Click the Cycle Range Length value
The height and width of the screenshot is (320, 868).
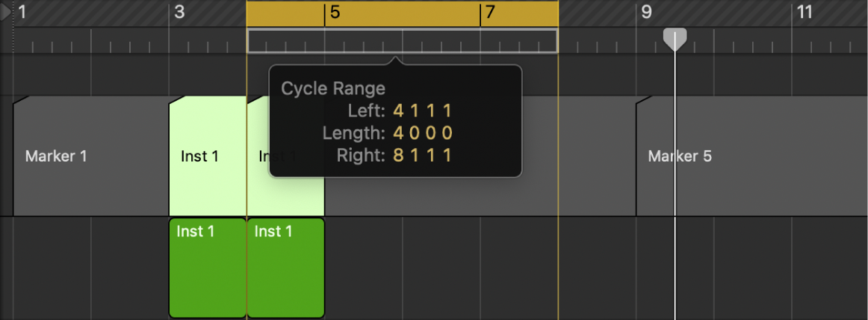click(423, 134)
